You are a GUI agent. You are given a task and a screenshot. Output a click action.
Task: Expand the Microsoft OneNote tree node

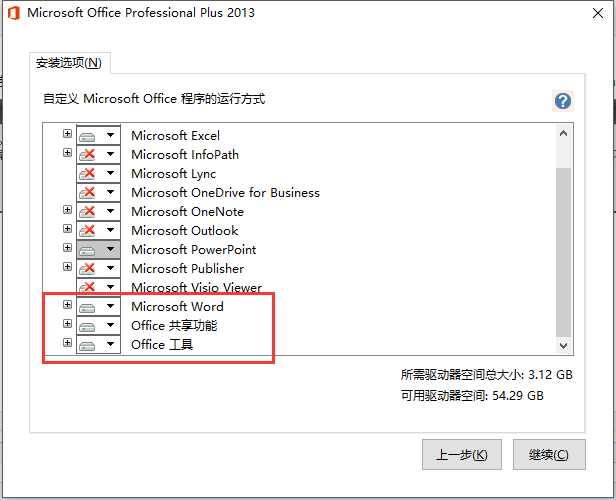tap(68, 210)
